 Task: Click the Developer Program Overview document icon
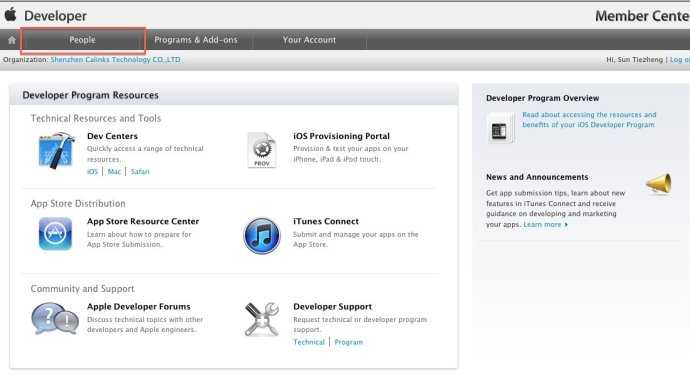coord(500,129)
